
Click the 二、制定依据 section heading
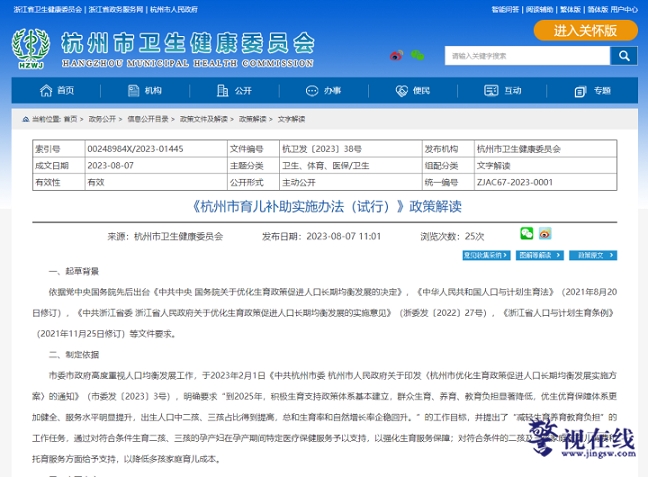[74, 355]
